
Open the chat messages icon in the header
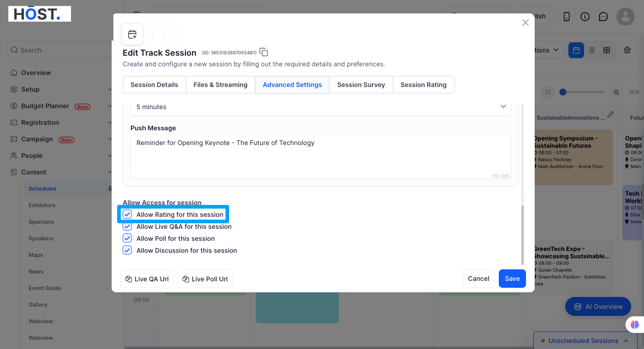point(603,17)
